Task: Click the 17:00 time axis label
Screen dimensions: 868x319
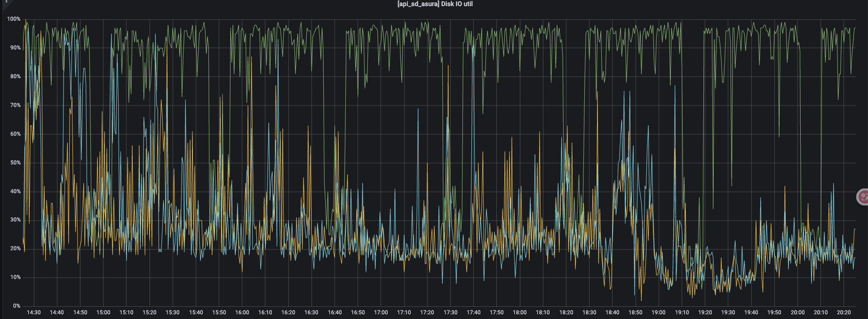Action: tap(381, 313)
